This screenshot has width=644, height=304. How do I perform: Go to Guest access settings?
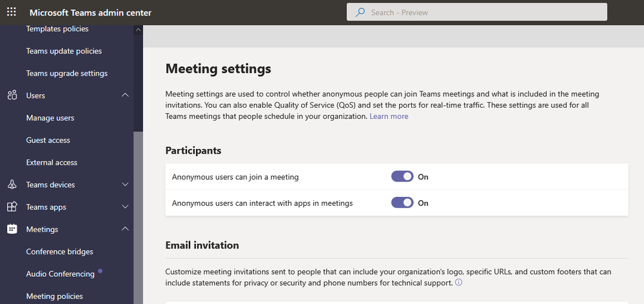48,140
